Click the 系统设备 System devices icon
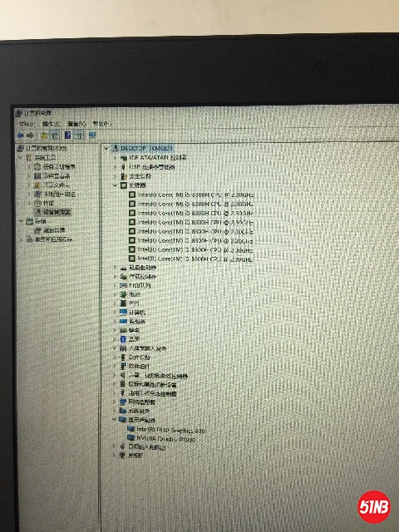Viewport: 399px width, 532px height. [x=124, y=411]
